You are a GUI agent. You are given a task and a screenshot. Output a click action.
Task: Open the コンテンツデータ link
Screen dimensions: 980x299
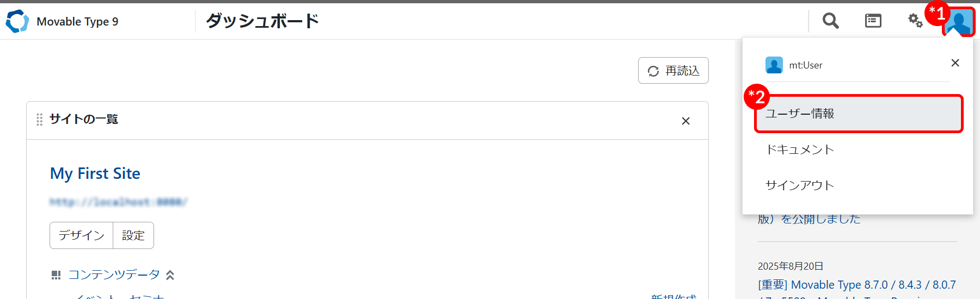coord(114,275)
